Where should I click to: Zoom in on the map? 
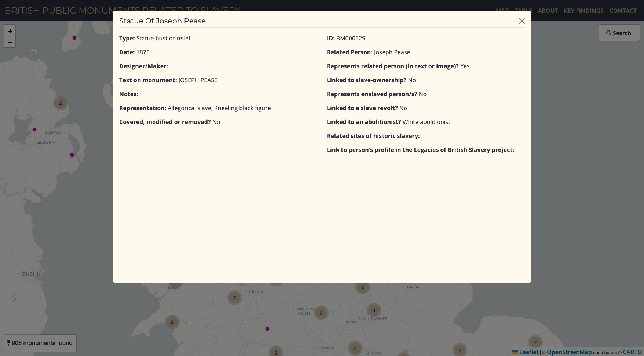(x=10, y=31)
